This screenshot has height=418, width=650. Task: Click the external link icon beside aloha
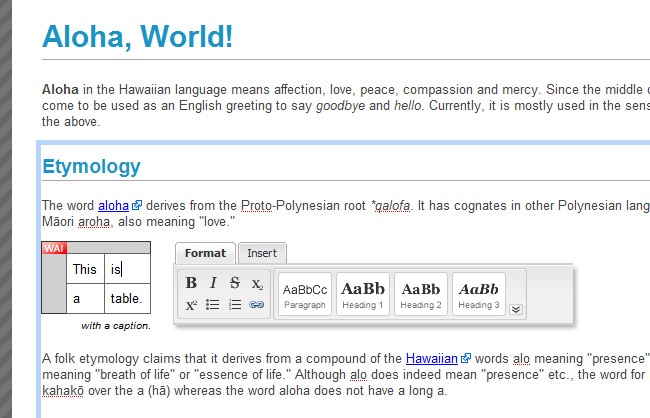[137, 205]
